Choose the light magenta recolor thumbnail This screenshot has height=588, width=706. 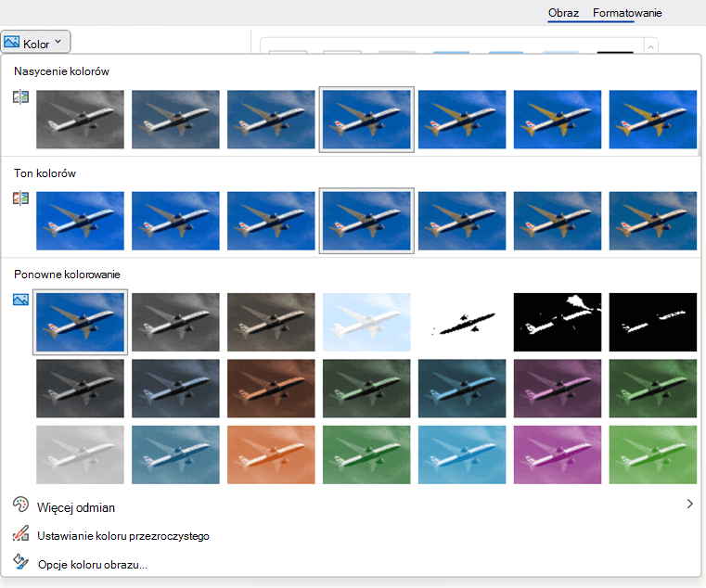coord(558,454)
